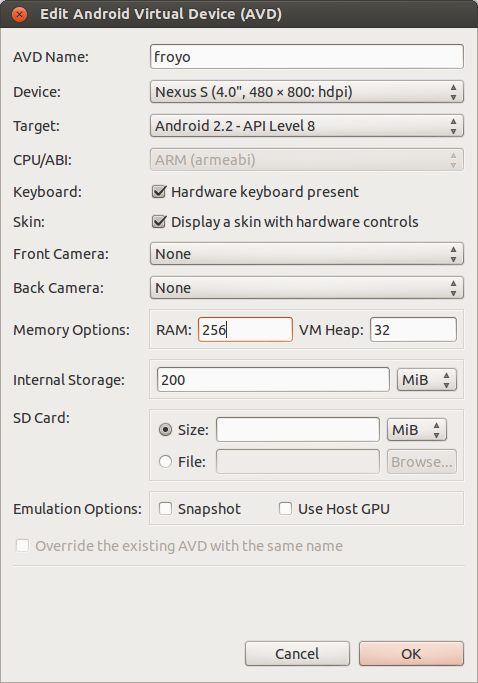Open the Front Camera dropdown

tap(306, 254)
